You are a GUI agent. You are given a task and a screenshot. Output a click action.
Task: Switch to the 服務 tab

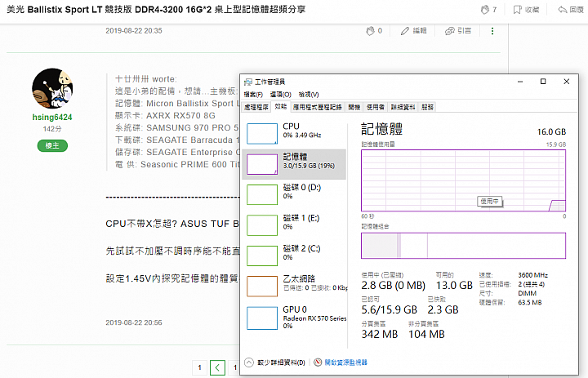(x=427, y=107)
